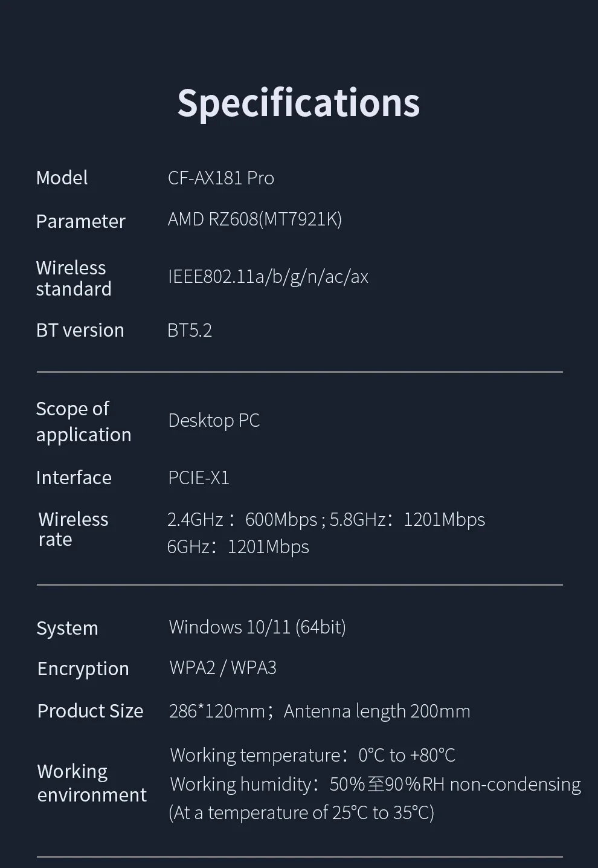Click the Working humidity line
598x868 pixels.
pyautogui.click(x=375, y=784)
